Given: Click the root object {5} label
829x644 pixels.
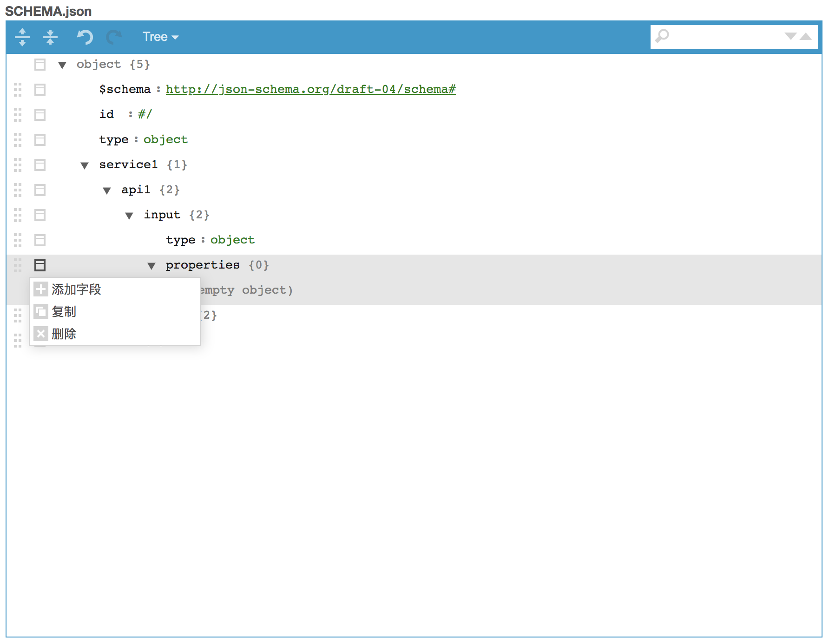Looking at the screenshot, I should 113,64.
